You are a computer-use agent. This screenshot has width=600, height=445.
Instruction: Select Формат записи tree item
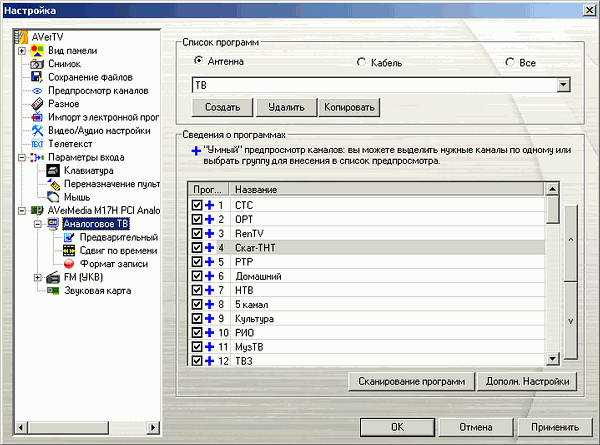pyautogui.click(x=114, y=264)
